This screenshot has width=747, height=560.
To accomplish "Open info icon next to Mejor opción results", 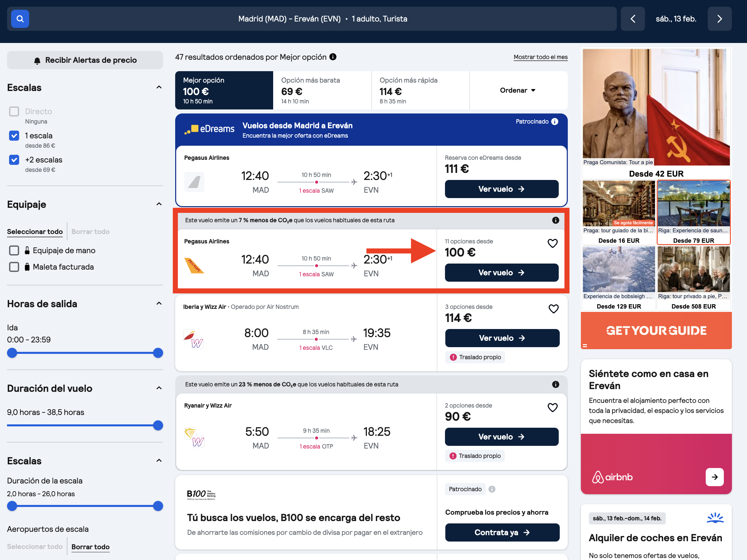I will (333, 57).
